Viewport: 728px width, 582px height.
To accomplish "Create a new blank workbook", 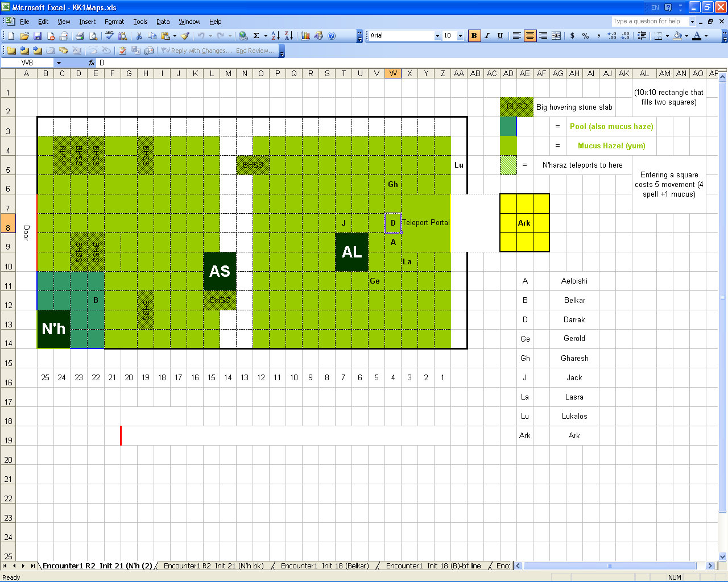I will pyautogui.click(x=11, y=36).
